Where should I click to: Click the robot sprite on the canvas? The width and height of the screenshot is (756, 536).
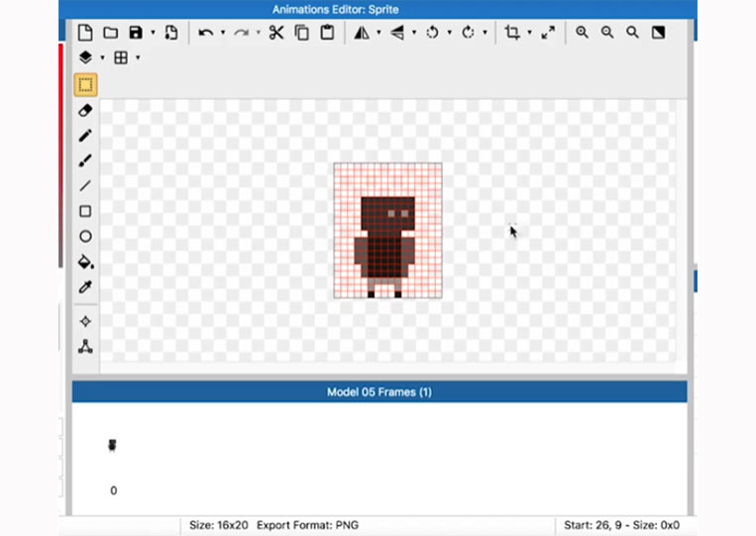[x=384, y=247]
